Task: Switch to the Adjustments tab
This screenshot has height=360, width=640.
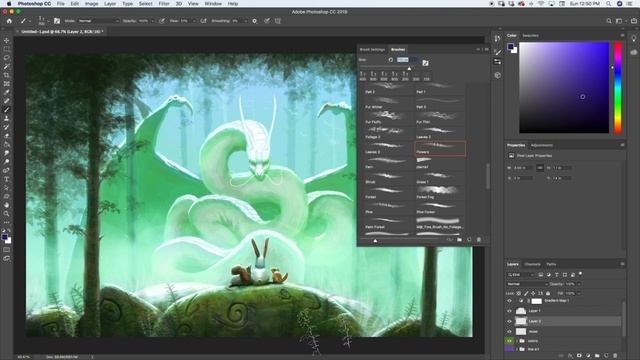Action: [542, 145]
